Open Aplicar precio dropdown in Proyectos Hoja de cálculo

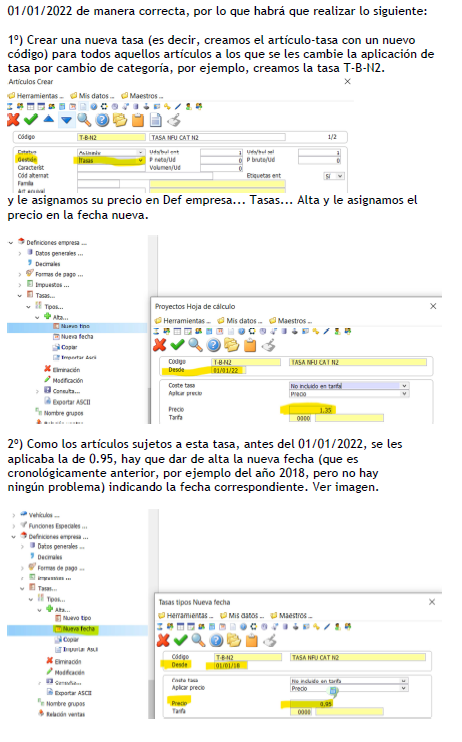(404, 394)
